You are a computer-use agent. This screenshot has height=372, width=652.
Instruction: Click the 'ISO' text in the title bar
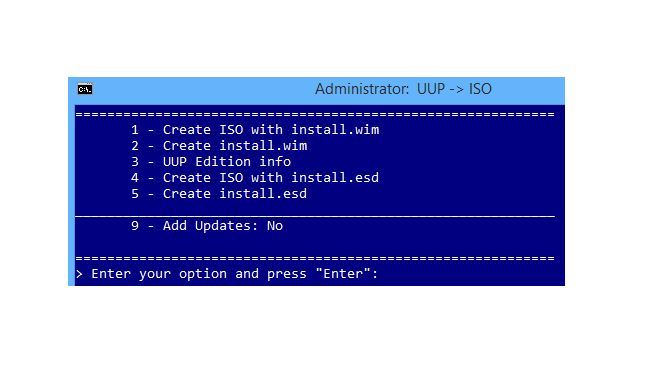(x=480, y=89)
